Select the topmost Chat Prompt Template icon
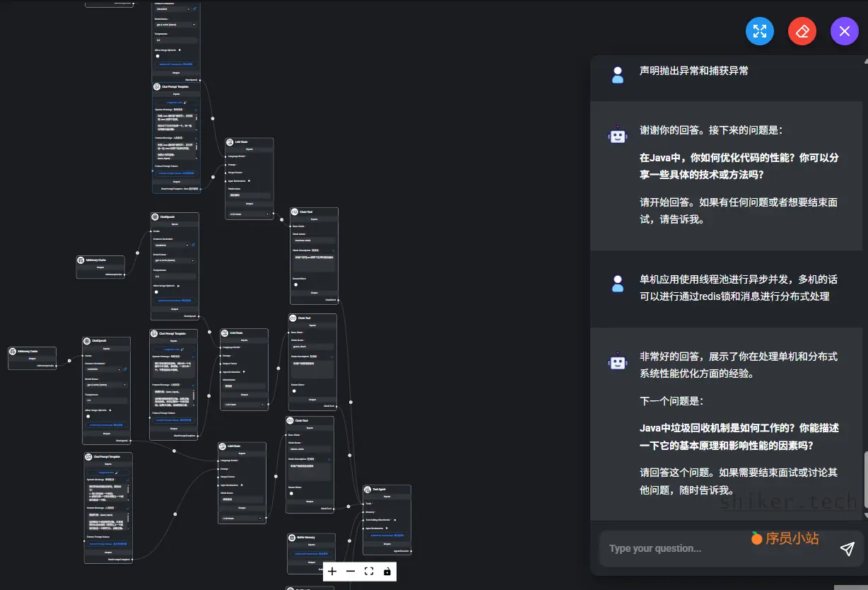The height and width of the screenshot is (590, 868). click(x=157, y=87)
